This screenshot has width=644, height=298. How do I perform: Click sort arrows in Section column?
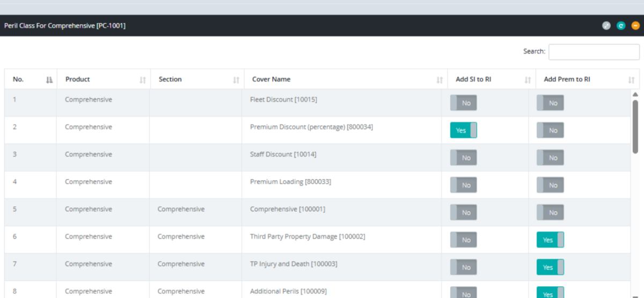click(236, 80)
